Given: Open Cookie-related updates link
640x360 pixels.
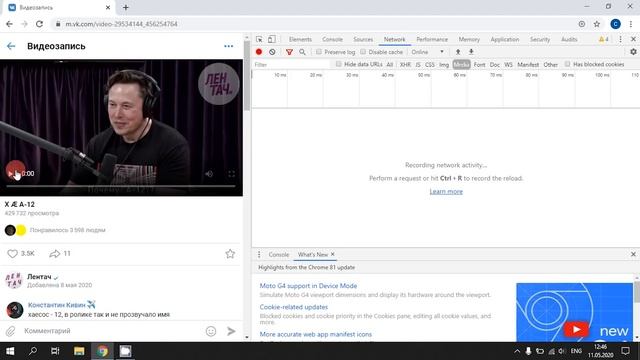Looking at the screenshot, I should (294, 307).
